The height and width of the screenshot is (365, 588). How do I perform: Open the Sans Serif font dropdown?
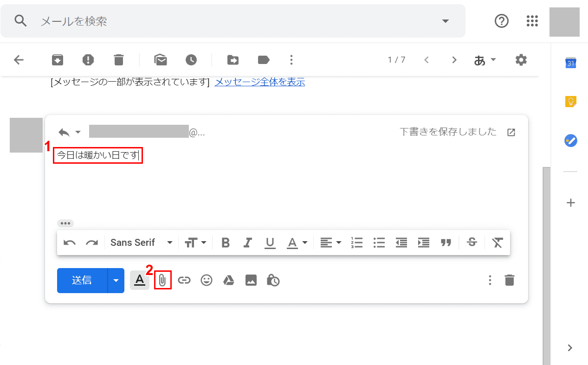point(142,243)
